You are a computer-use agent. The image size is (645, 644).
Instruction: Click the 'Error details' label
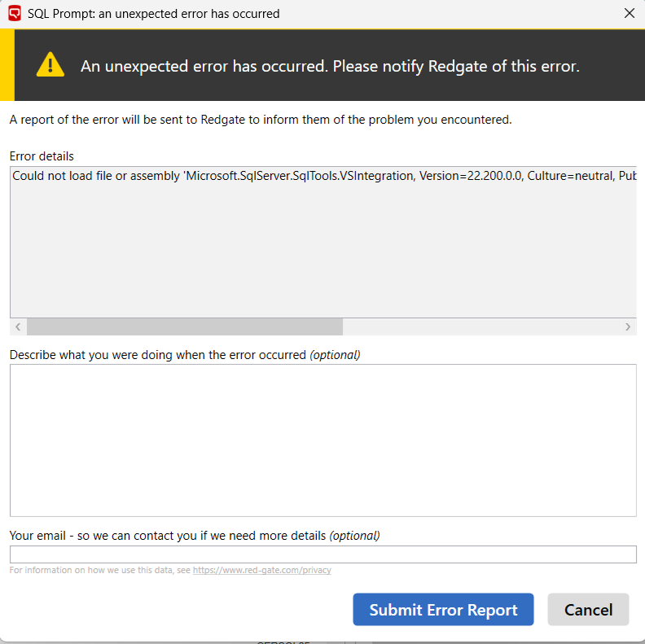click(42, 156)
